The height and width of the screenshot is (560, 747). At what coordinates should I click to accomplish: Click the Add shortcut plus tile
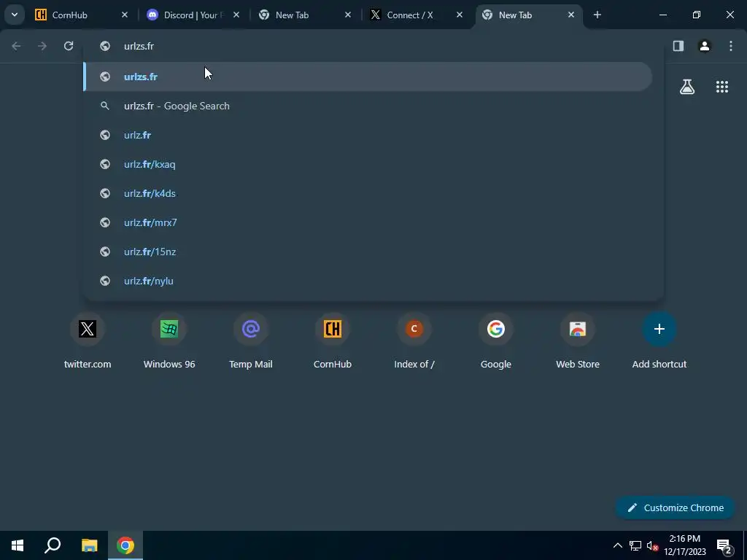[x=659, y=341]
